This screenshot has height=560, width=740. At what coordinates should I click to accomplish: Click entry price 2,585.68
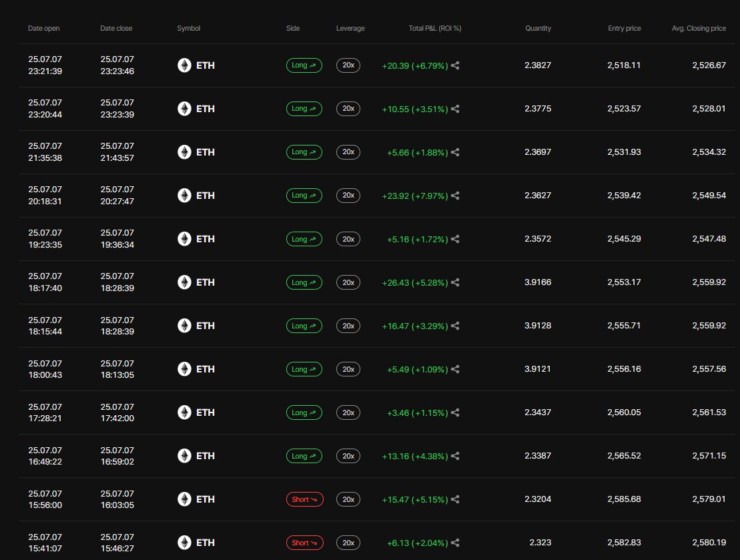pyautogui.click(x=624, y=499)
